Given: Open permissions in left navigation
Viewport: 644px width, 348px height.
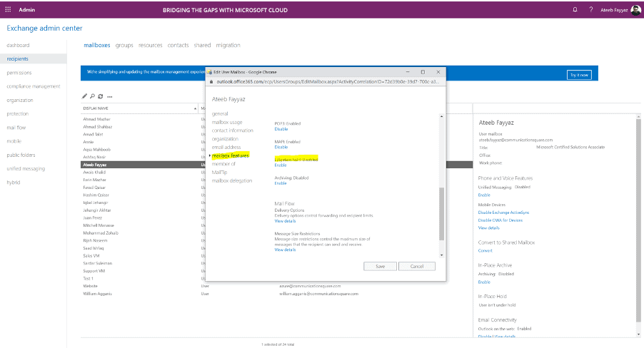Looking at the screenshot, I should pyautogui.click(x=19, y=73).
